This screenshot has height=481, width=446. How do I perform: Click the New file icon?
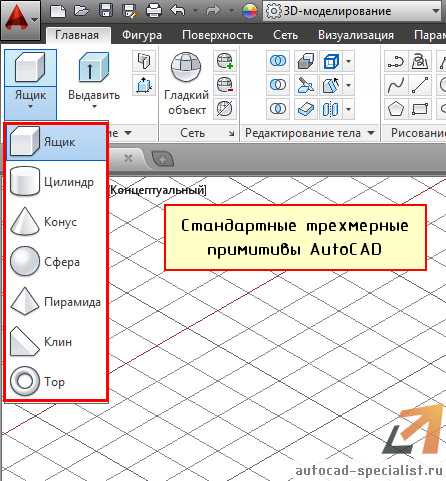(x=58, y=10)
